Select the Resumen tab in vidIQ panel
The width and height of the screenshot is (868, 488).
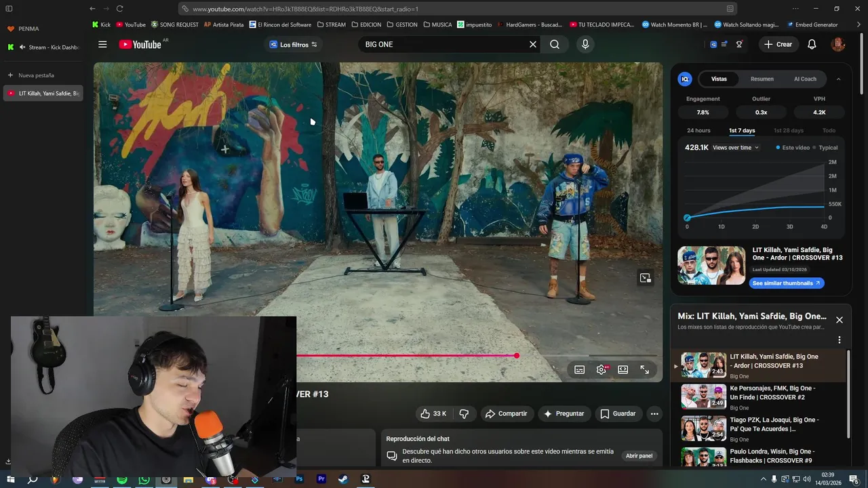[x=762, y=79]
